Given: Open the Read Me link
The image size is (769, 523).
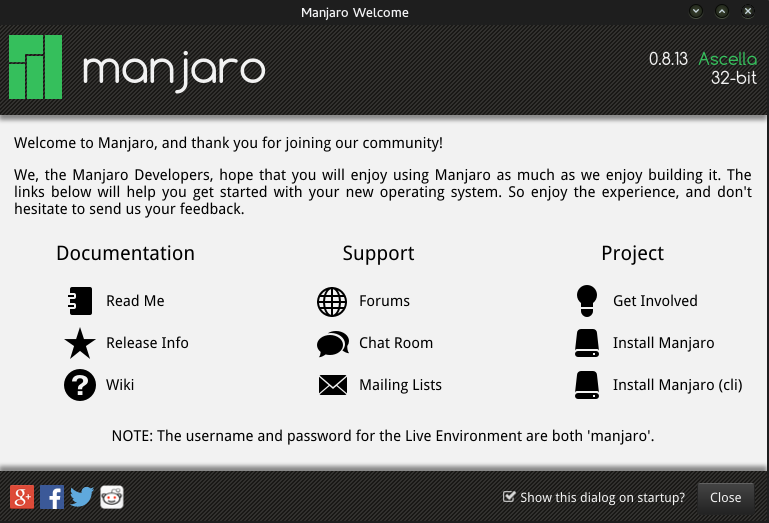Looking at the screenshot, I should click(135, 301).
